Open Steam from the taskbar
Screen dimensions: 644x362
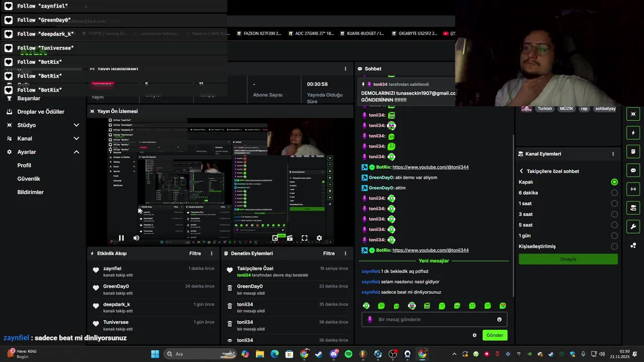point(319,354)
